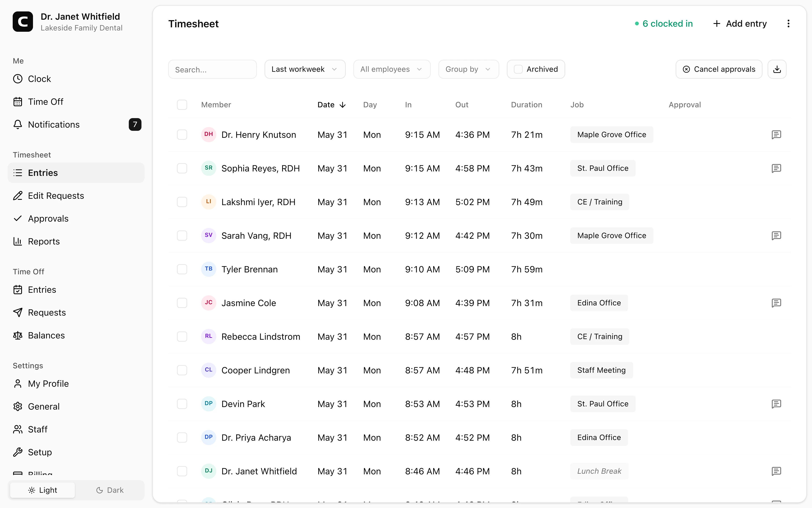Click the RL avatar for Rebecca Lindstrom
The height and width of the screenshot is (508, 812).
pyautogui.click(x=208, y=336)
